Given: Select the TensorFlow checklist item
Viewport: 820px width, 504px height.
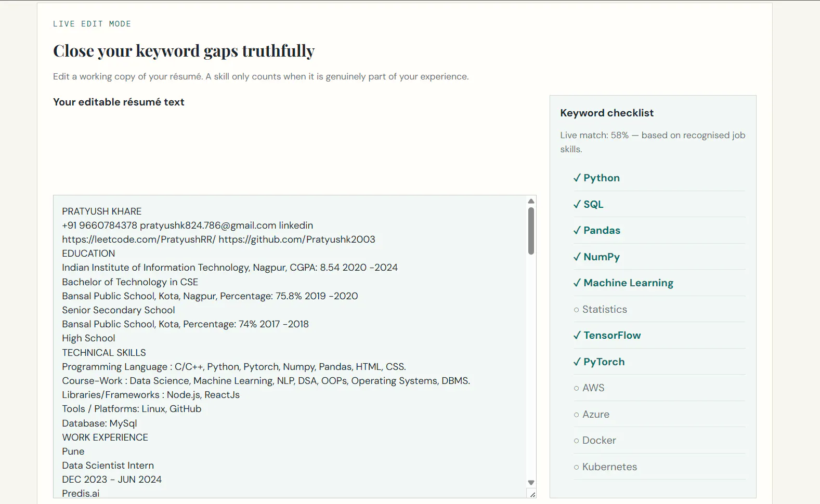Looking at the screenshot, I should point(659,335).
